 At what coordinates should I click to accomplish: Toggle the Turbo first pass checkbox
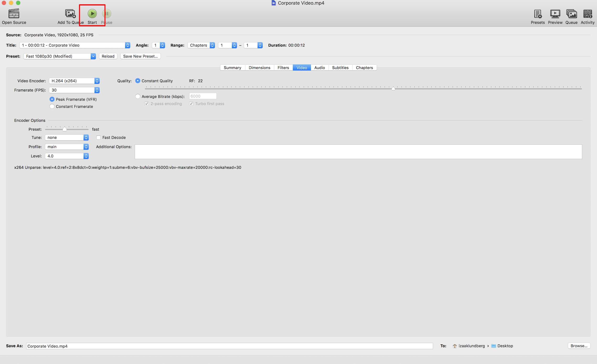tap(191, 104)
